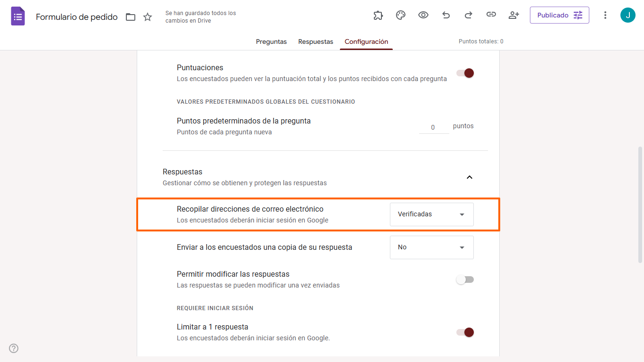Move the form with the folder icon
The width and height of the screenshot is (644, 362).
[131, 17]
